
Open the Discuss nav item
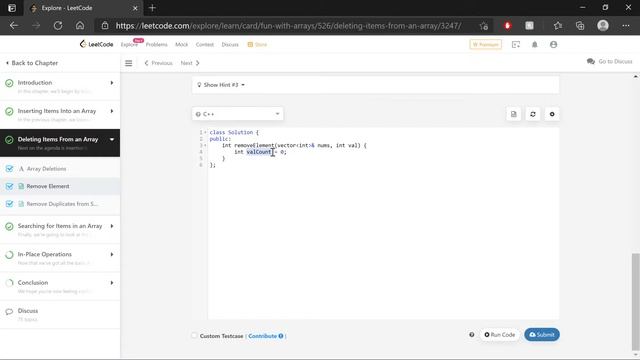point(230,44)
